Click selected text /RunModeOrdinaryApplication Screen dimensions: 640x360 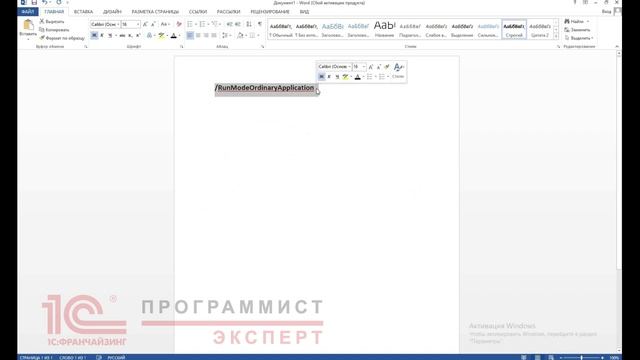click(x=265, y=88)
